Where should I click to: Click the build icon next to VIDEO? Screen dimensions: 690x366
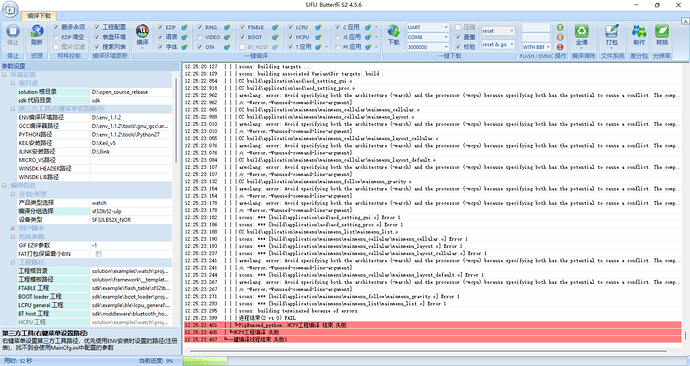(x=227, y=37)
